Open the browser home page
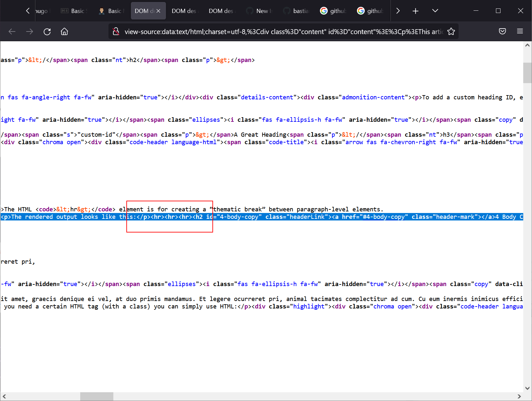The height and width of the screenshot is (401, 532). pos(64,31)
